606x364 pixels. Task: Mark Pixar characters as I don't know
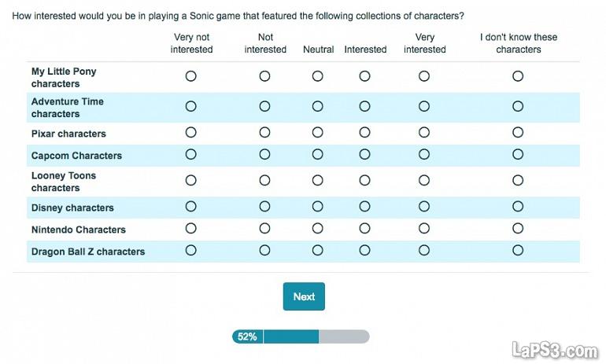click(518, 133)
